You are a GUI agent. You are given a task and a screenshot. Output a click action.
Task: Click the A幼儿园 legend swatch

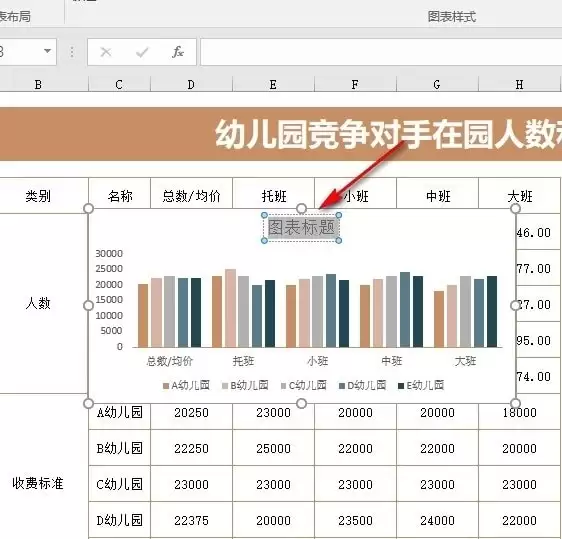tap(166, 386)
